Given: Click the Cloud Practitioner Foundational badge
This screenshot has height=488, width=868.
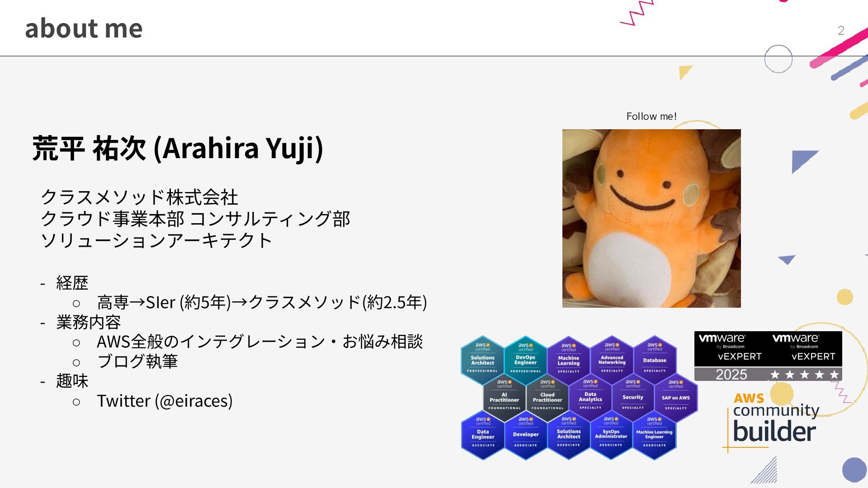Looking at the screenshot, I should 547,397.
